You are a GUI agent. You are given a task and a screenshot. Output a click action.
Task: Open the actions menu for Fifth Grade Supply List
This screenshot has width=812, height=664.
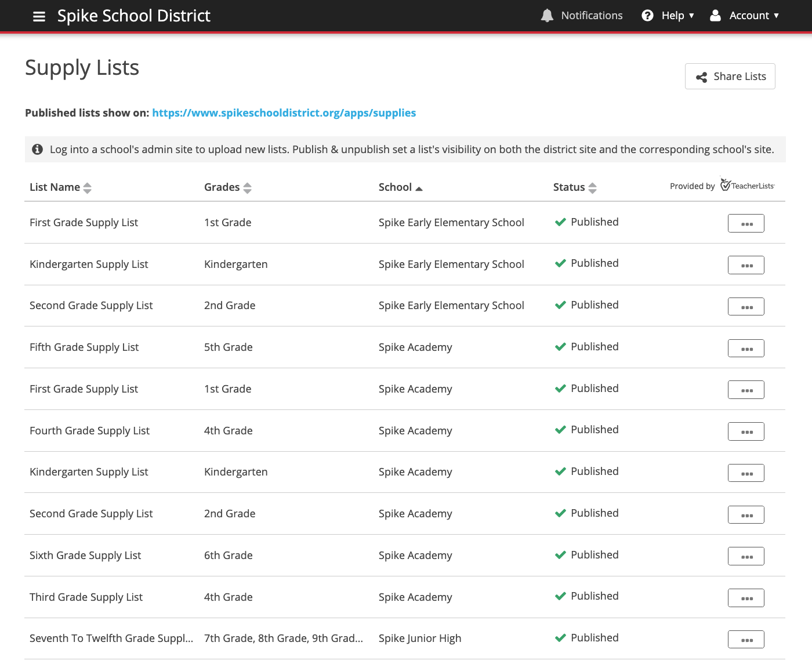click(746, 348)
